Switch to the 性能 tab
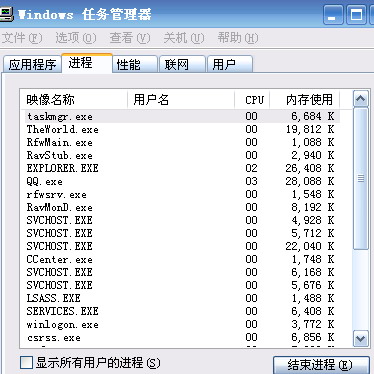Viewport: 374px width, 374px height. click(135, 64)
